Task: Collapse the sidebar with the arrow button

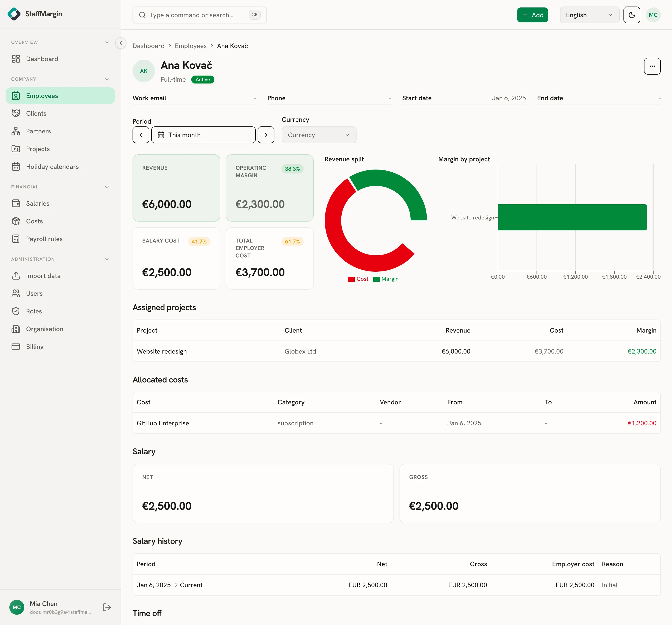Action: coord(121,43)
